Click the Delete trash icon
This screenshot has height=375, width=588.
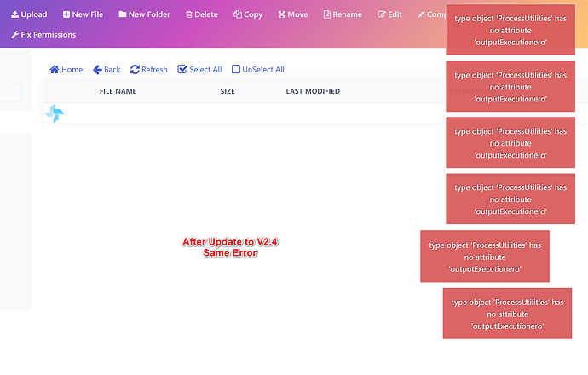pos(189,14)
